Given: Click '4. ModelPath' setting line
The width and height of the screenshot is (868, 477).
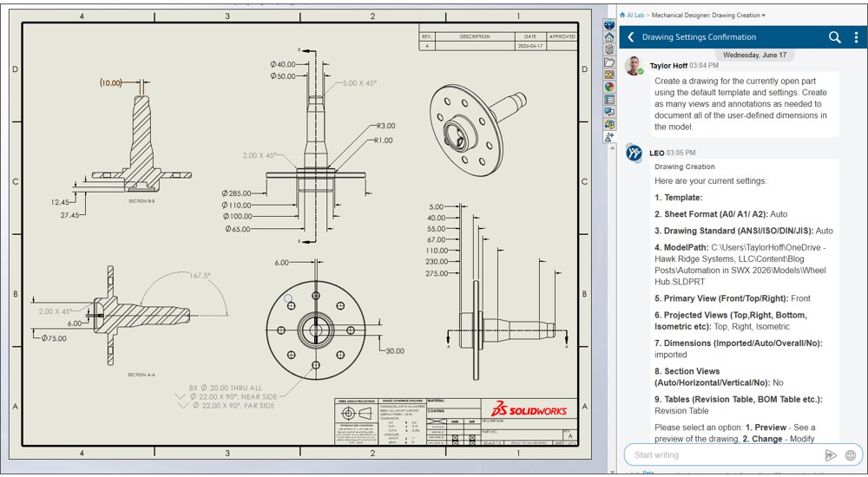Looking at the screenshot, I should 740,265.
